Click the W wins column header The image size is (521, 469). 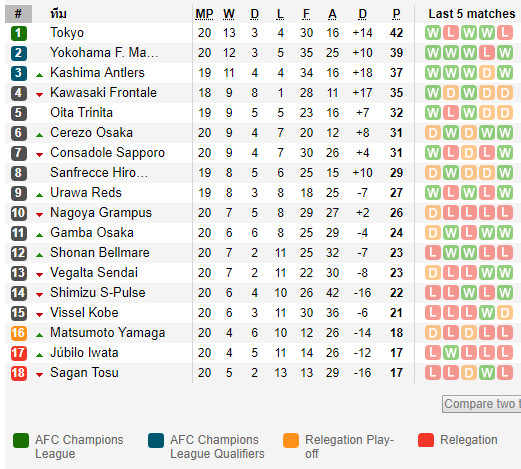pyautogui.click(x=229, y=14)
